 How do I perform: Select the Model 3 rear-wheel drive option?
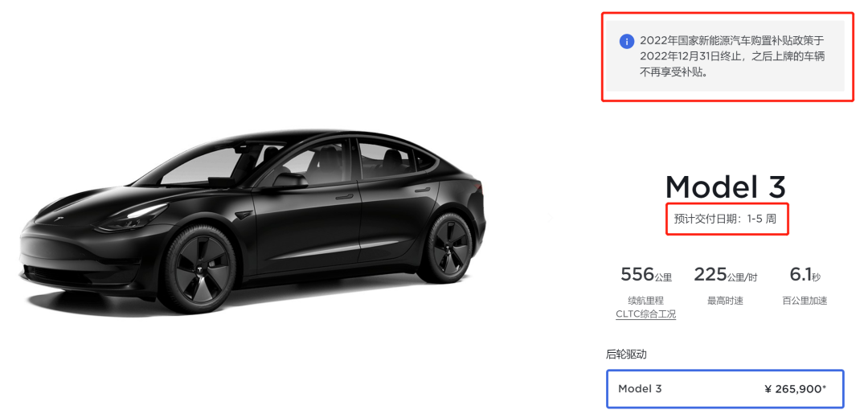[x=725, y=388]
